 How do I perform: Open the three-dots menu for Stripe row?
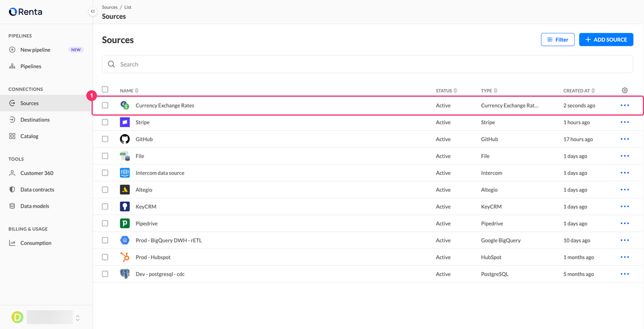pos(625,122)
